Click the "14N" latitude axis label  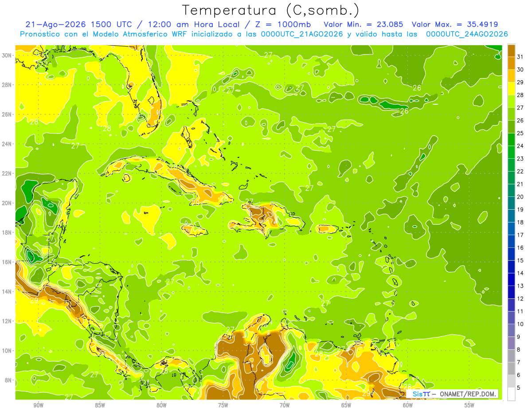pos(7,291)
